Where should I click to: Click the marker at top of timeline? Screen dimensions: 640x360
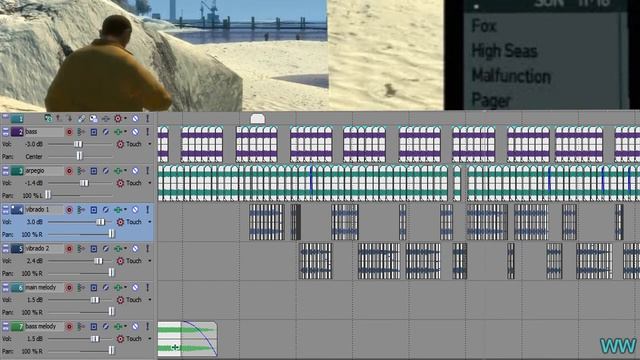point(258,118)
